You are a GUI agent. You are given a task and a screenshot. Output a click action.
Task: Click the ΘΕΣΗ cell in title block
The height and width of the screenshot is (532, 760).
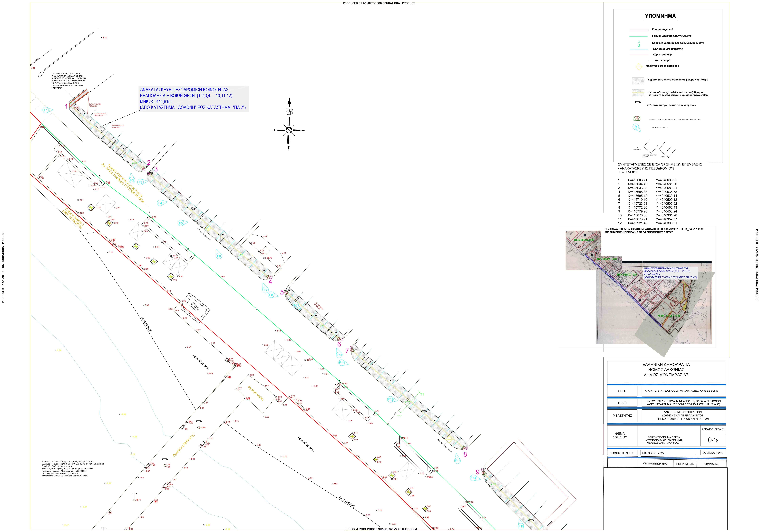(622, 403)
